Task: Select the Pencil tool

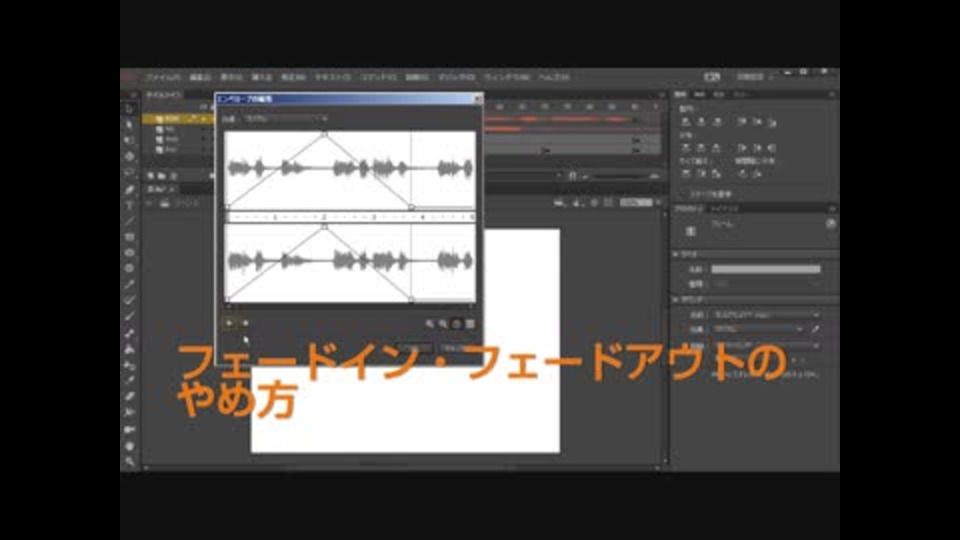Action: coord(129,285)
